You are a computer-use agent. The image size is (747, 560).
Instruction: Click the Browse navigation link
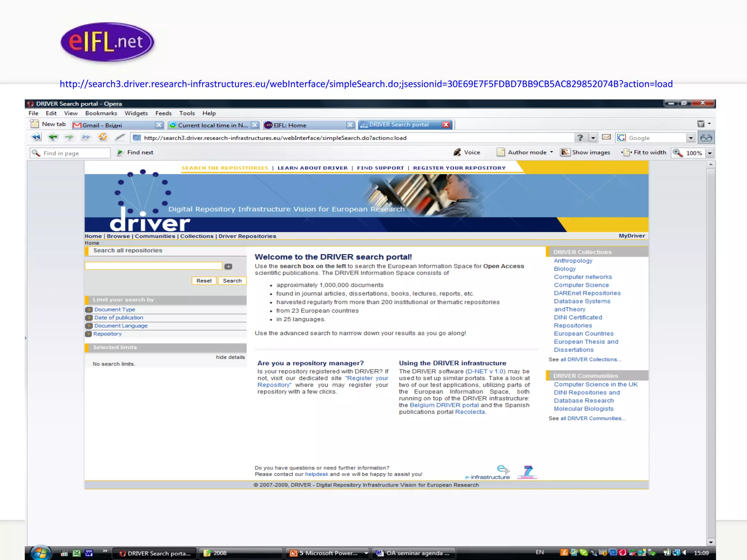pos(118,236)
